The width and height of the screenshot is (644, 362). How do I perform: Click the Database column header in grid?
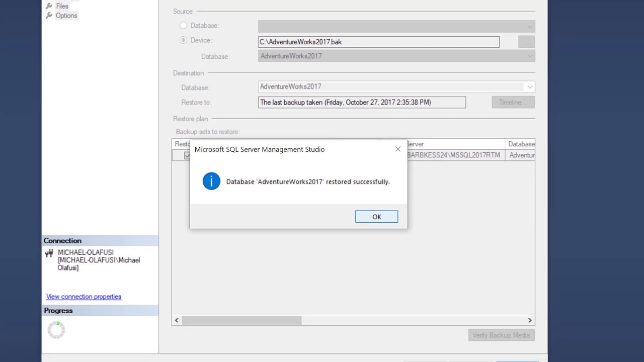point(521,144)
